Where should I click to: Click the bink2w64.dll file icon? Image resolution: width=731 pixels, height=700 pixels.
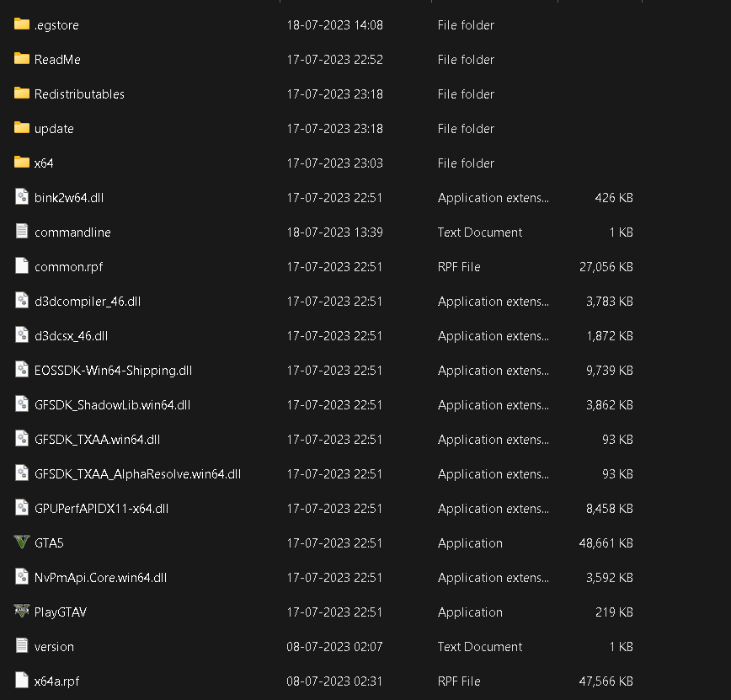coord(21,196)
